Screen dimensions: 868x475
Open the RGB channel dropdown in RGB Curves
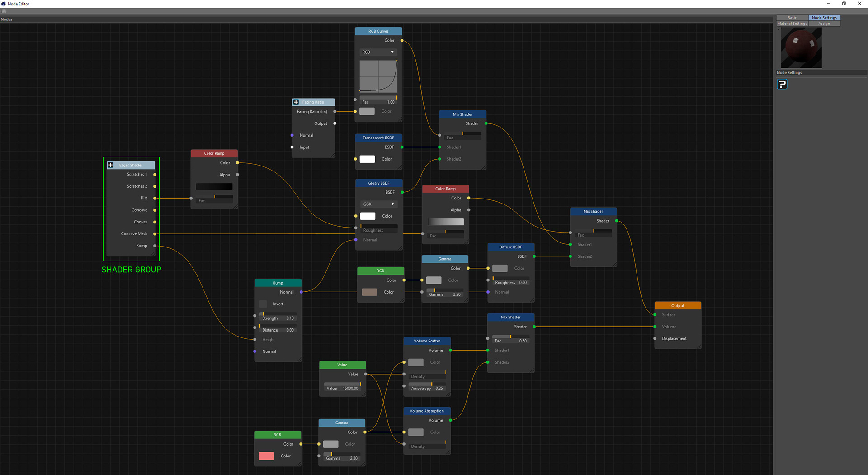coord(378,52)
